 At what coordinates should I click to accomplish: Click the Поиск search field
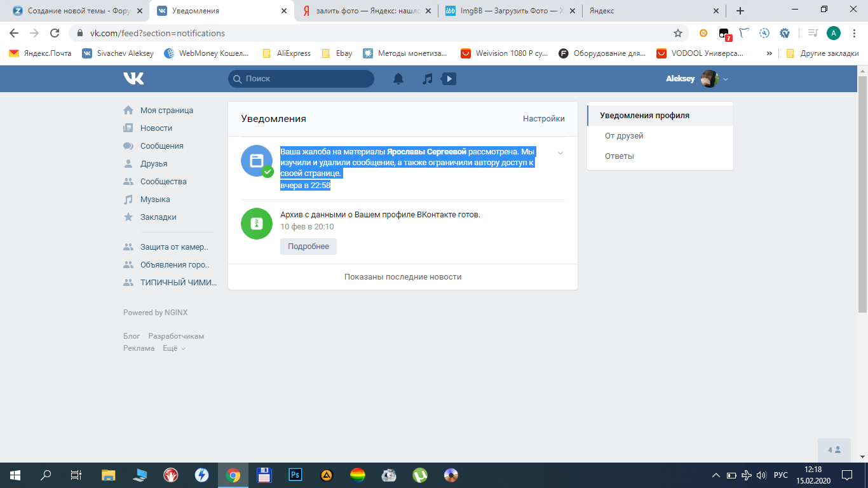coord(301,79)
